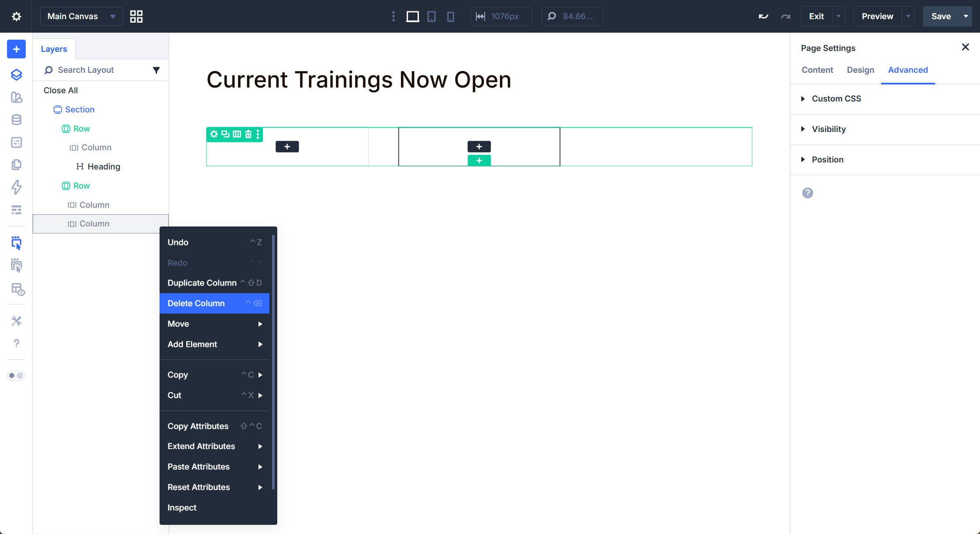Click the blue add element plus icon
Viewport: 980px width, 534px height.
tap(16, 49)
